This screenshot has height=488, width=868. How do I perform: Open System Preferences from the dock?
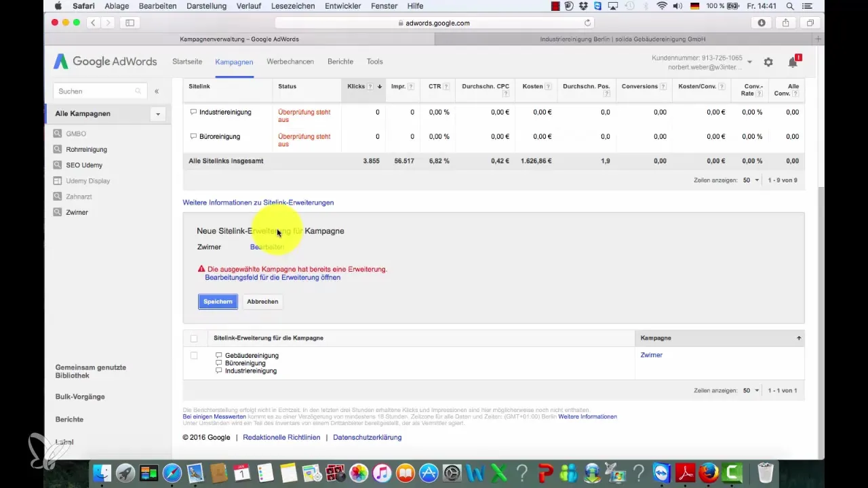coord(452,472)
